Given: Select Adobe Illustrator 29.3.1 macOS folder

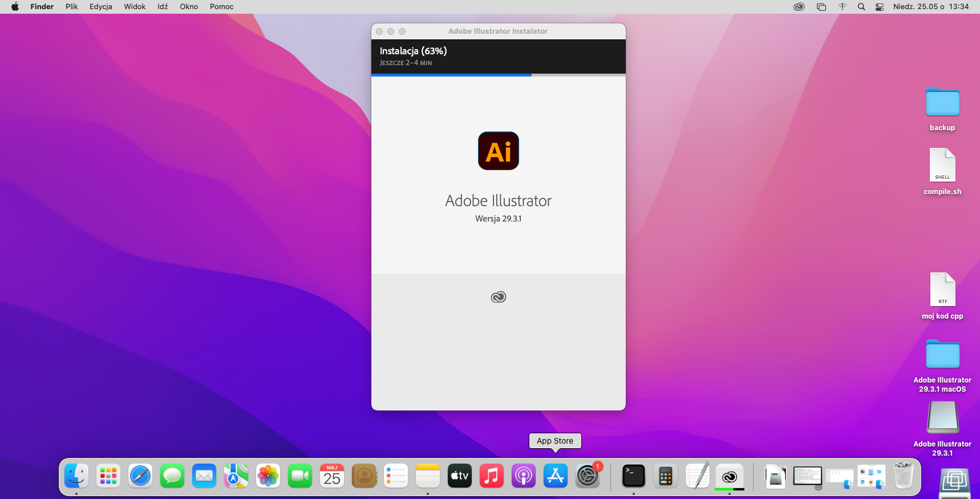Looking at the screenshot, I should click(942, 355).
